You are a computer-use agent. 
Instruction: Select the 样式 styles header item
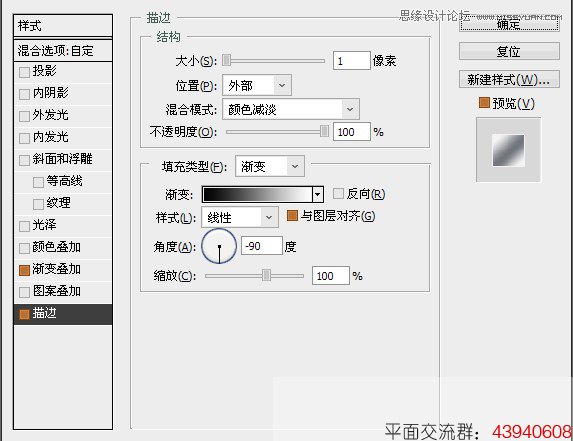(x=63, y=26)
